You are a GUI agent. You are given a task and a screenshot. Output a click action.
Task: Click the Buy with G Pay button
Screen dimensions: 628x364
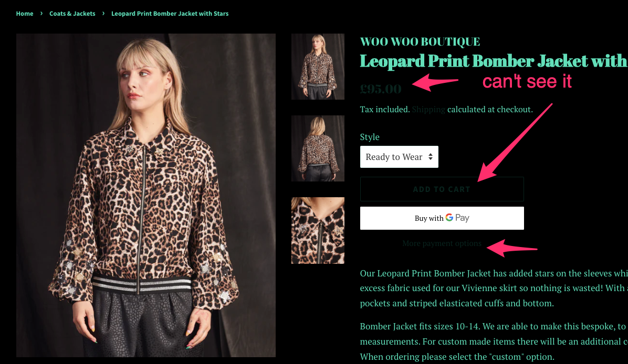pyautogui.click(x=442, y=218)
